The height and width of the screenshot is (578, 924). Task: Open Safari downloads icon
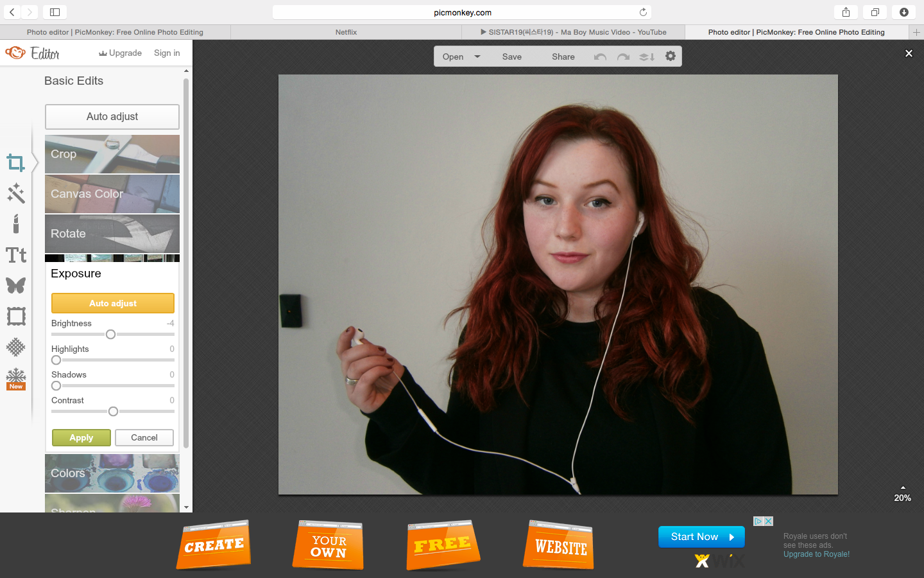click(x=903, y=12)
